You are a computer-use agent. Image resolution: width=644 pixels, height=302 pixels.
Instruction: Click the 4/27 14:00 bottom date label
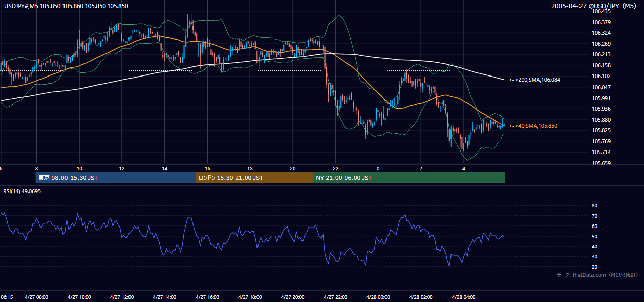tap(165, 297)
